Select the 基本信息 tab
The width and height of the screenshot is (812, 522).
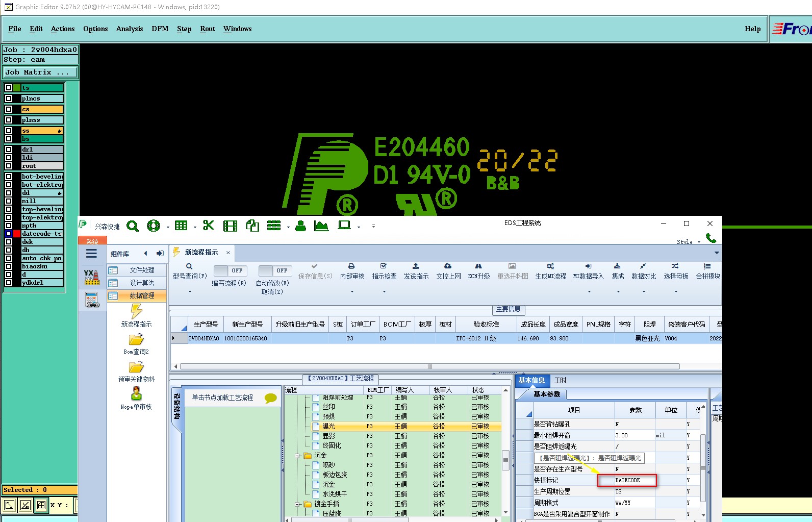point(531,381)
